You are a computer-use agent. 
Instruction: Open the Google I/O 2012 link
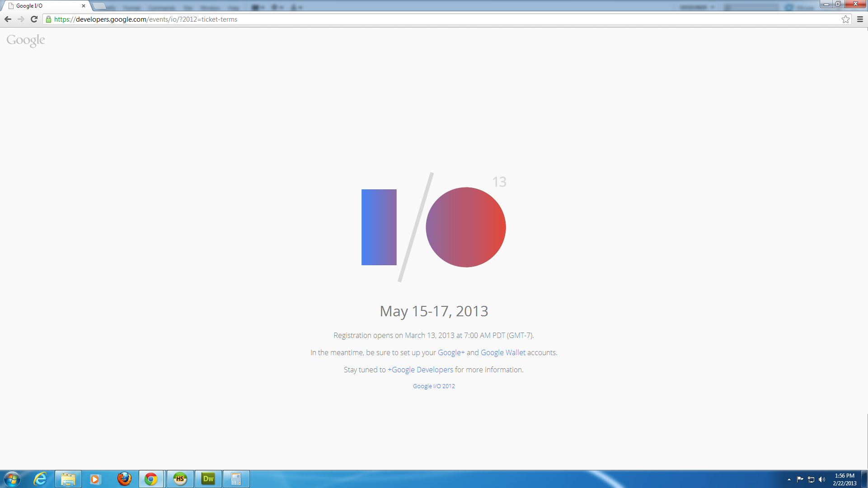(x=434, y=386)
